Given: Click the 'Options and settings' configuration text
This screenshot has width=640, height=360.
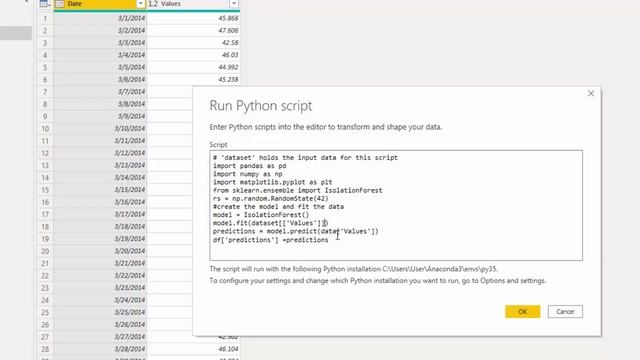Looking at the screenshot, I should pyautogui.click(x=513, y=281).
